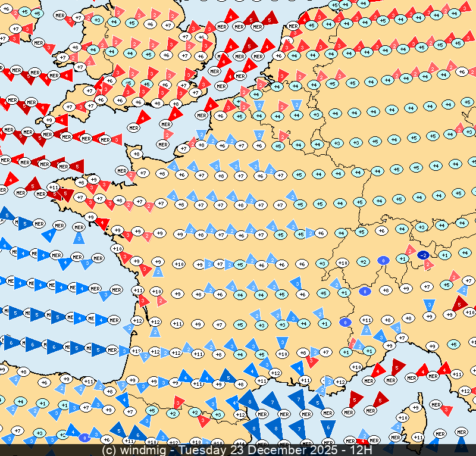This screenshot has width=476, height=456.
Task: Select the +11 marker on Brittany's western tip
Action: (54, 187)
